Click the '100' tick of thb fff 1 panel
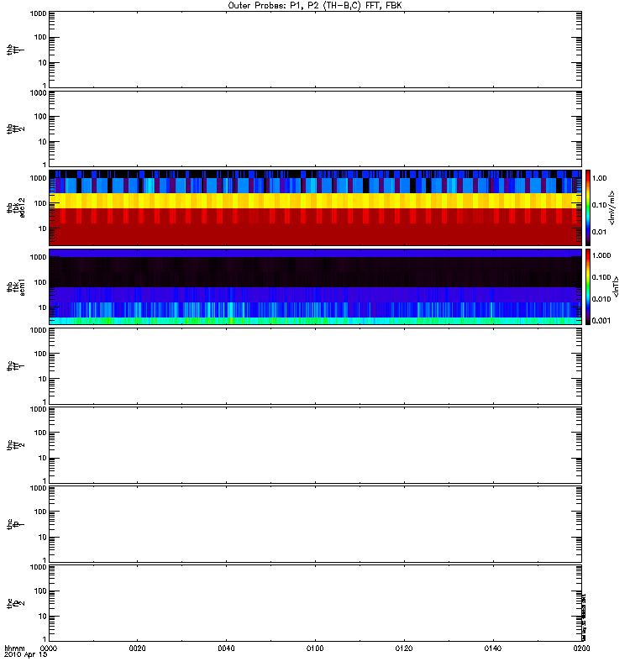 click(40, 37)
